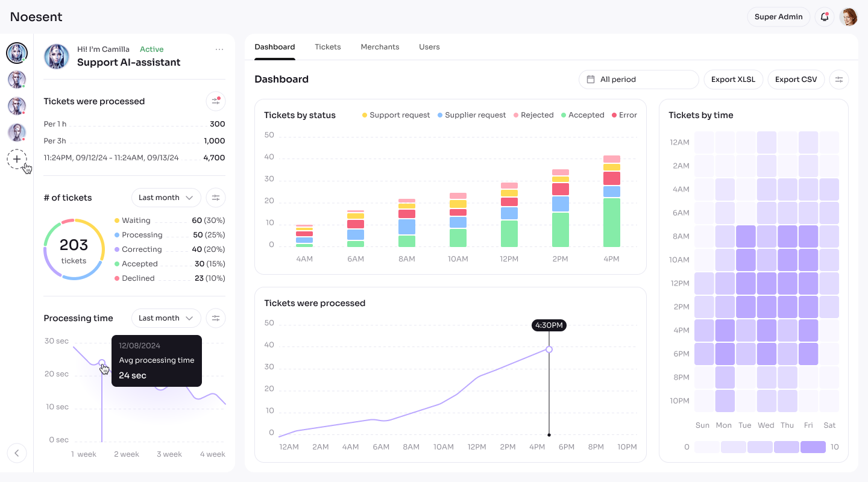This screenshot has height=482, width=868.
Task: Click the Super Admin button
Action: pyautogui.click(x=779, y=17)
